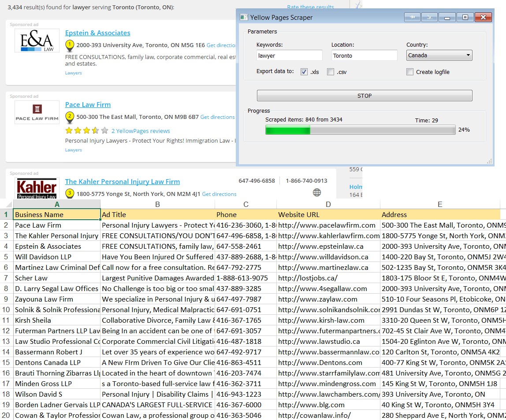
Task: Click map pin number 3 for Kahler Law Firm
Action: [x=69, y=193]
